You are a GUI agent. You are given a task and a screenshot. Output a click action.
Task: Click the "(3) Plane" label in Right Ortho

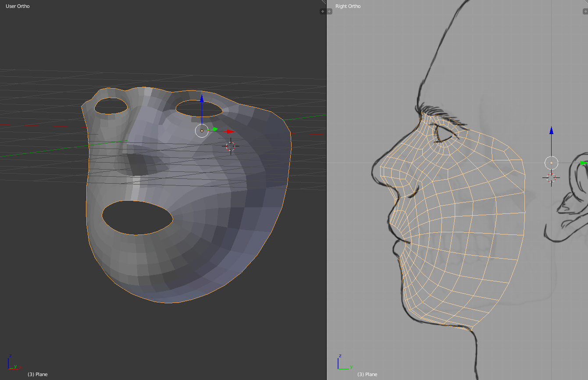367,374
